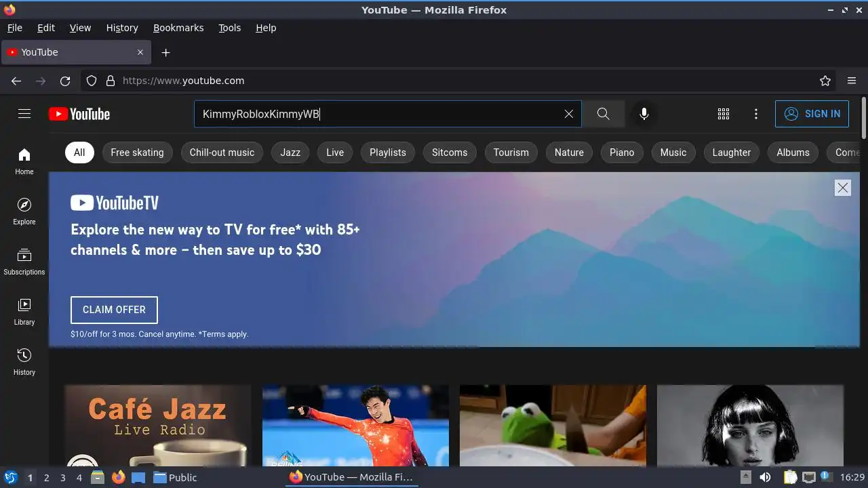Open the View menu
The width and height of the screenshot is (868, 488).
click(80, 28)
